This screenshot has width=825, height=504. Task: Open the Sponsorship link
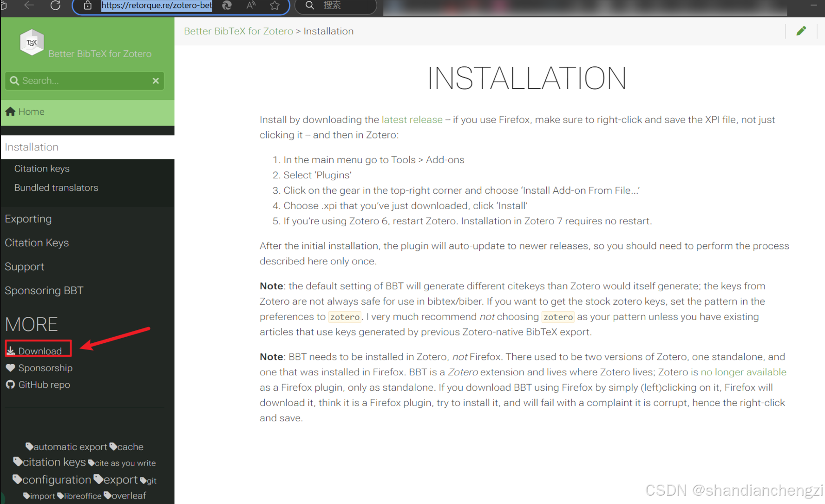(x=46, y=368)
